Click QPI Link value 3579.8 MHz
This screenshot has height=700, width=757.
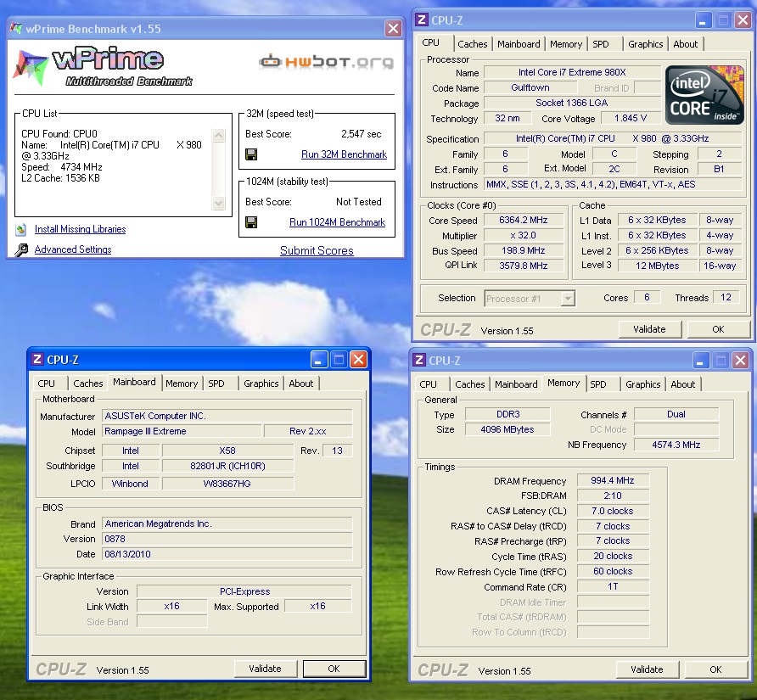tap(524, 266)
